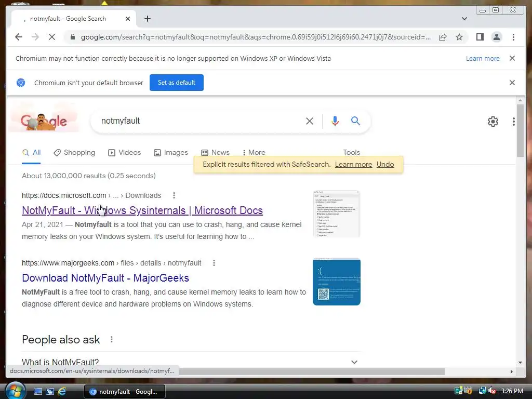The image size is (532, 399).
Task: Bookmark this page with the star
Action: (x=459, y=37)
